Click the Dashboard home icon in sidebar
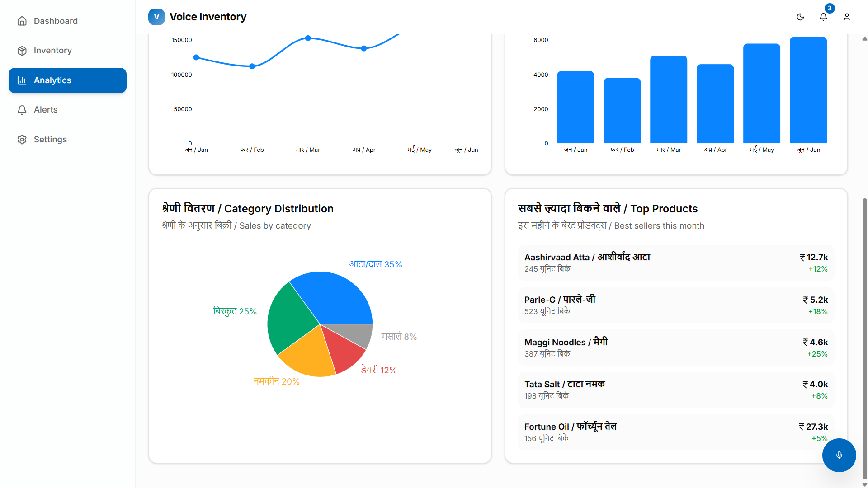Screen dimensions: 868x488 coord(22,21)
